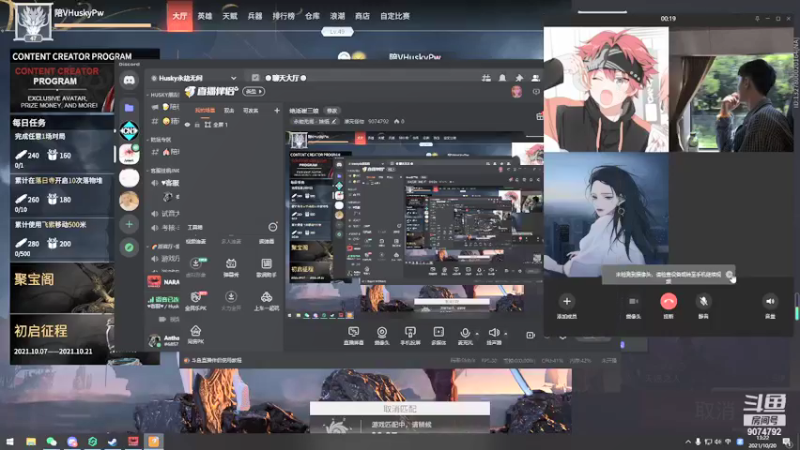Show member list icon in Discord header
This screenshot has height=450, width=800.
535,78
